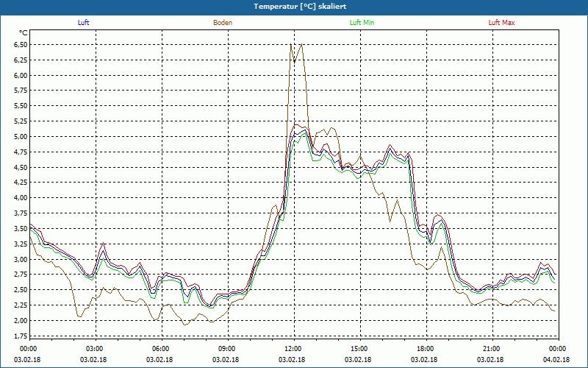Click the 04.02.18 date label
This screenshot has height=368, width=588.
point(557,360)
